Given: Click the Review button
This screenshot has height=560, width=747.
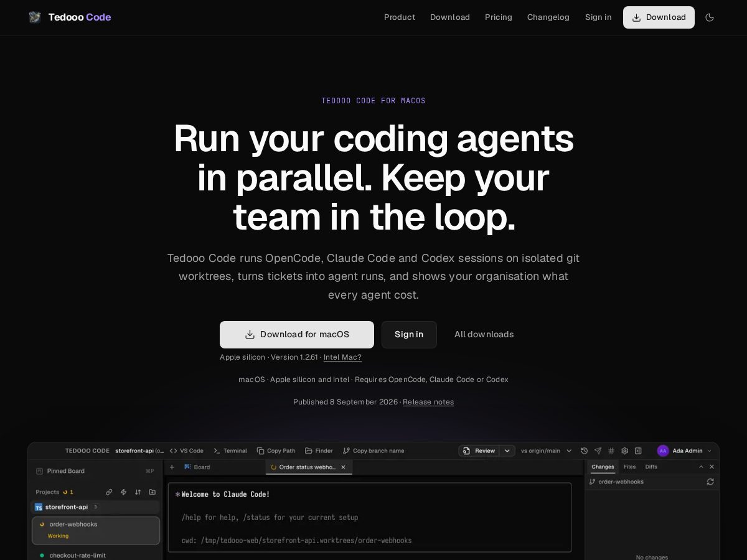Looking at the screenshot, I should click(480, 450).
